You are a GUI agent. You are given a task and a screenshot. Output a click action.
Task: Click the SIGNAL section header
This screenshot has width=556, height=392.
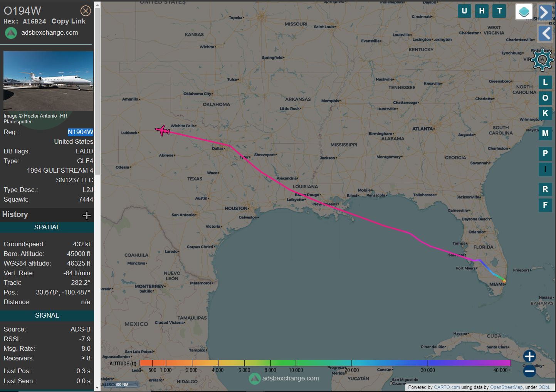[47, 316]
